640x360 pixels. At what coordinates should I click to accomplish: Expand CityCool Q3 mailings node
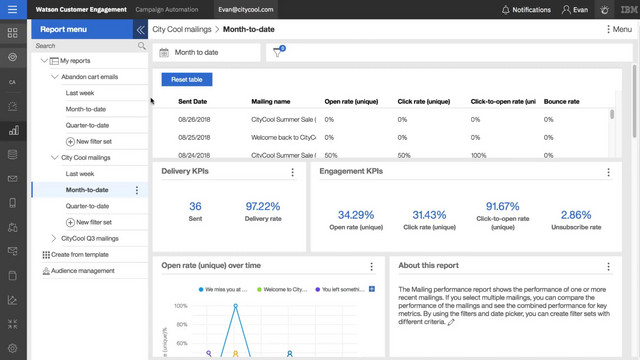tap(54, 238)
